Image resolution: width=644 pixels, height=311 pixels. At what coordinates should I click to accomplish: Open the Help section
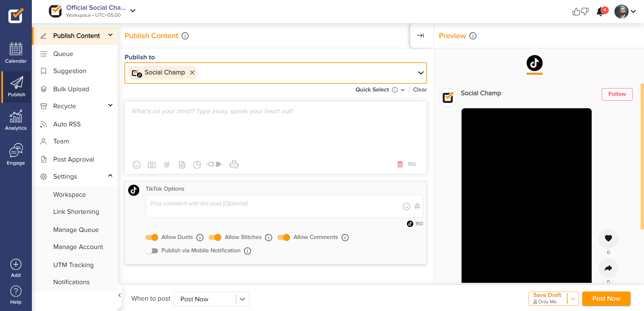(16, 295)
